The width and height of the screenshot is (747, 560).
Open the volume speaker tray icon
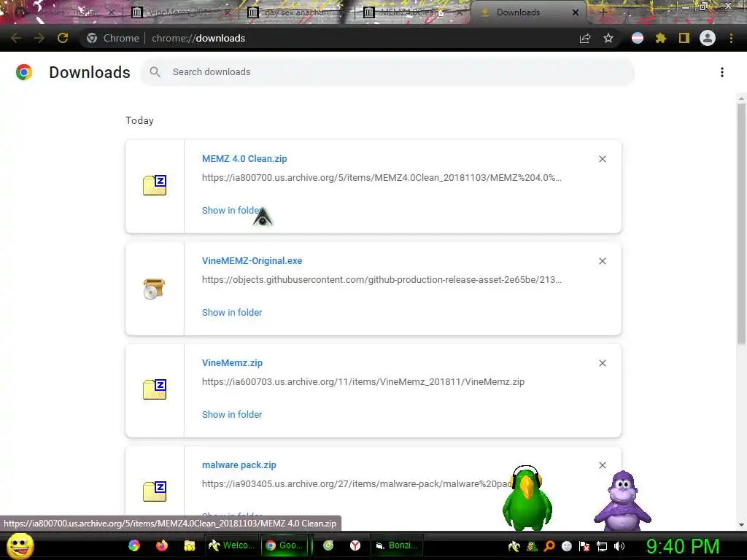pyautogui.click(x=620, y=546)
